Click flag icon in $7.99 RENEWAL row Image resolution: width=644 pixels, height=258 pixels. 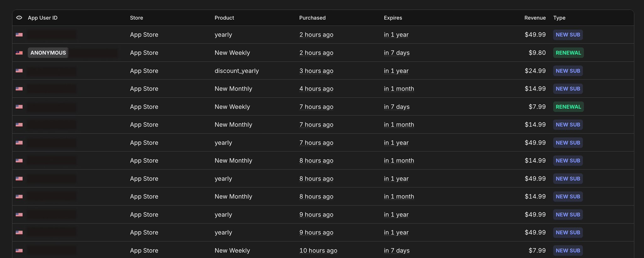(x=19, y=107)
